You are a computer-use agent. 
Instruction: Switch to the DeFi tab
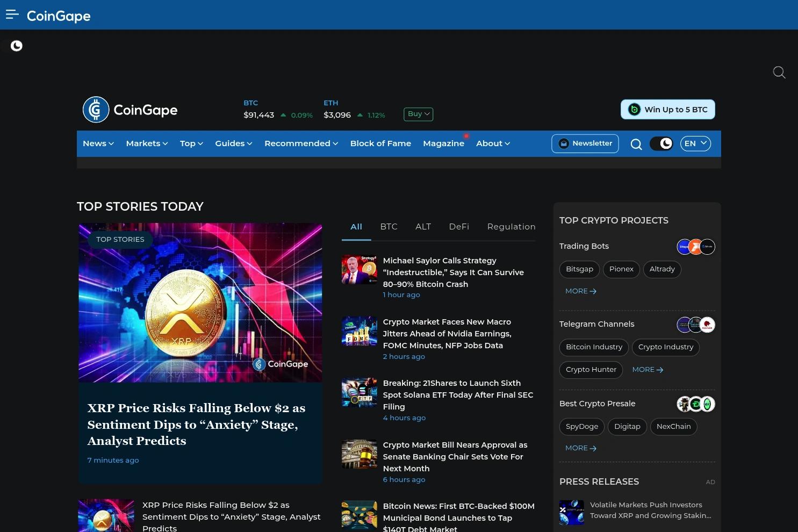pos(459,227)
